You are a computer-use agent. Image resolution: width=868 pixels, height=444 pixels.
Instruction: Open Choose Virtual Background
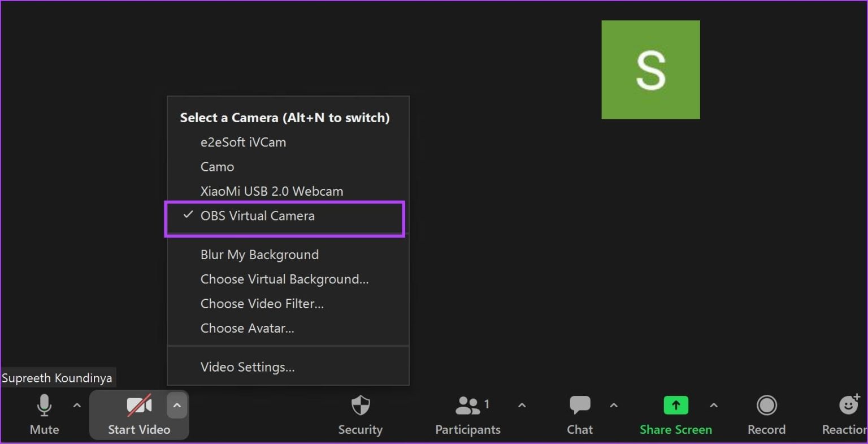pos(285,279)
